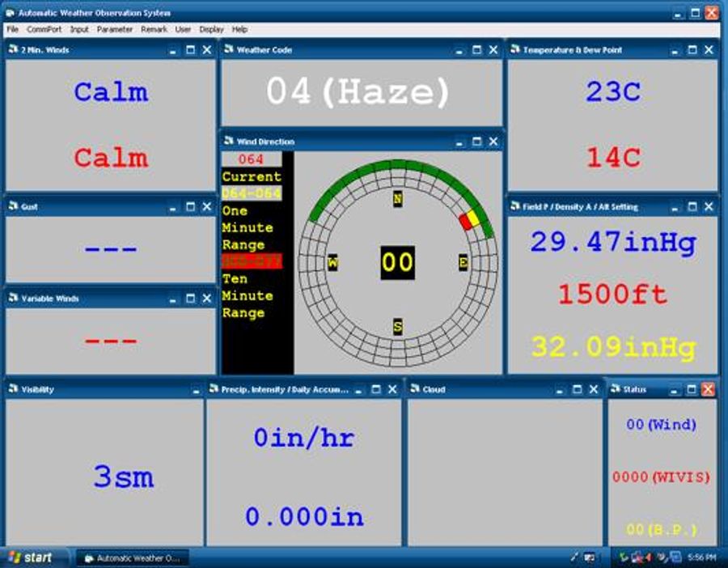
Task: Minimize the Variable Winds window
Action: coord(173,299)
